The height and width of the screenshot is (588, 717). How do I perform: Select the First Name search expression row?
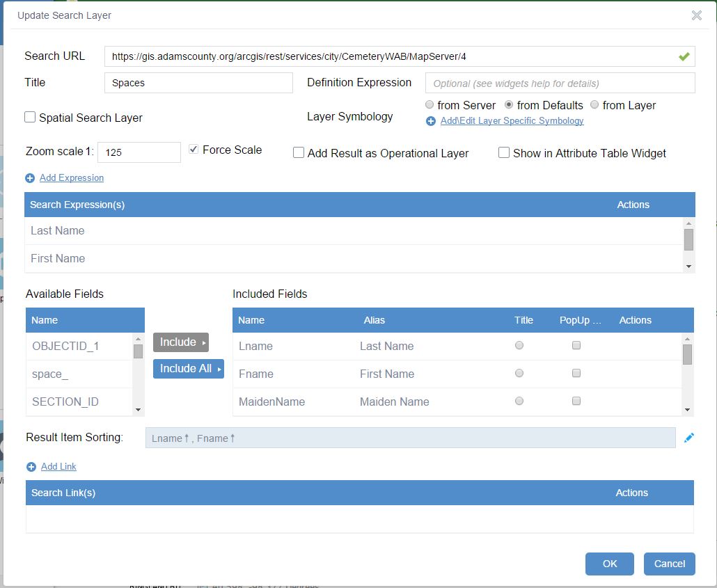(354, 259)
